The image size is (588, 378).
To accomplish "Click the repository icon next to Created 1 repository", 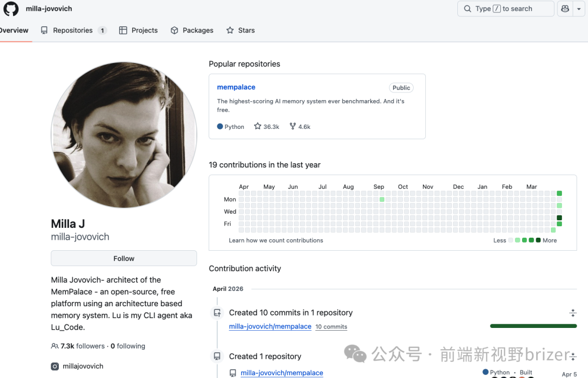I will pyautogui.click(x=217, y=356).
